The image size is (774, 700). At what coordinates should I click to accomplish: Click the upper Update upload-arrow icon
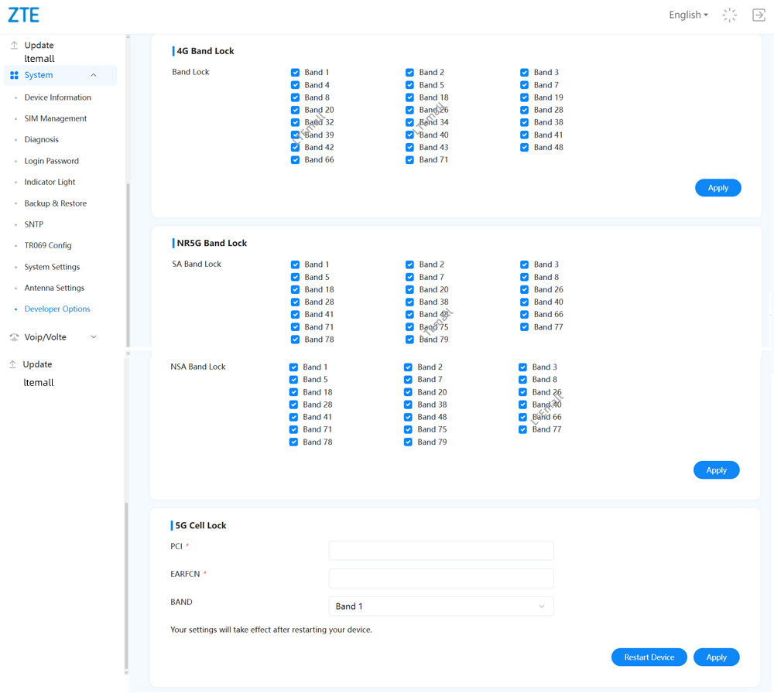tap(14, 45)
